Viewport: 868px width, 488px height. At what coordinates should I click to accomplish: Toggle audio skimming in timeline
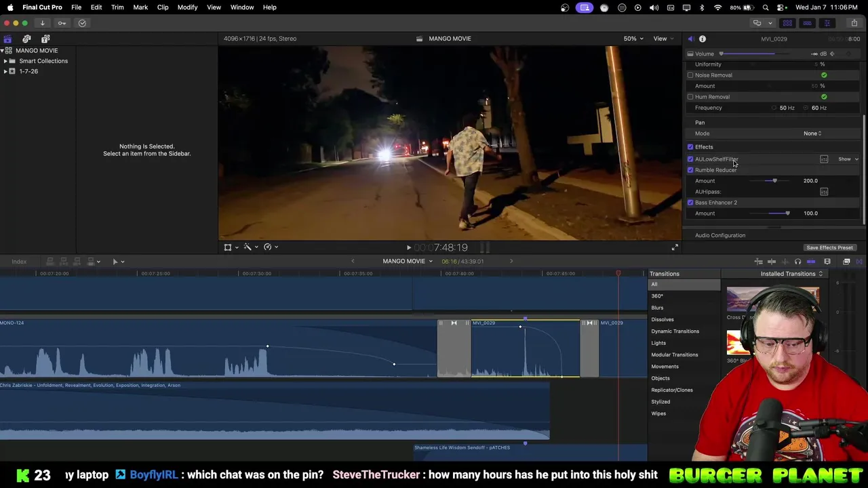pyautogui.click(x=785, y=262)
